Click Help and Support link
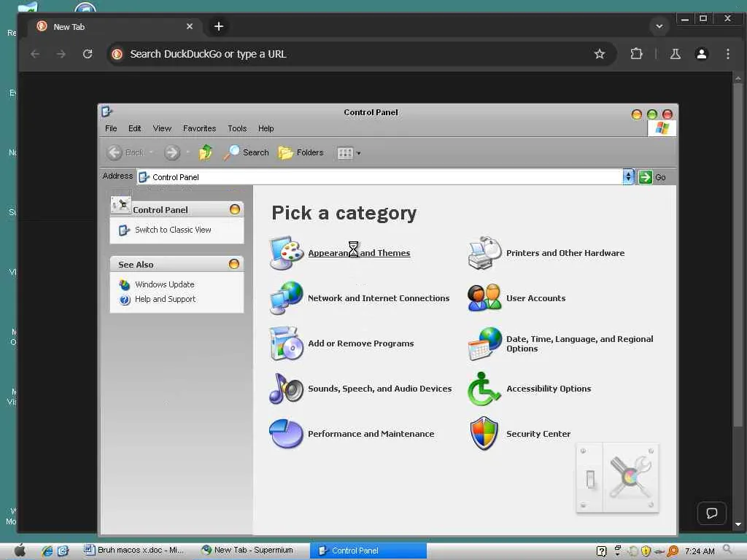The height and width of the screenshot is (560, 747). [x=165, y=299]
